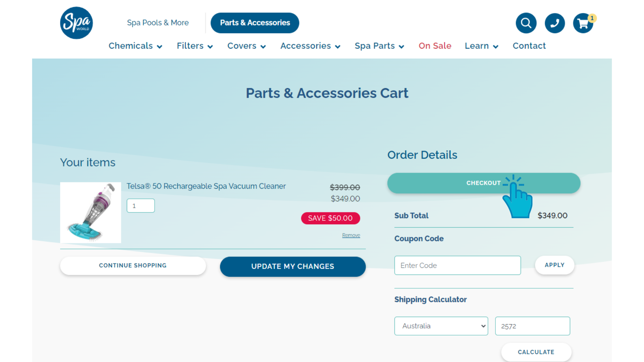
Task: Select Parts & Accessories tab
Action: pyautogui.click(x=255, y=23)
